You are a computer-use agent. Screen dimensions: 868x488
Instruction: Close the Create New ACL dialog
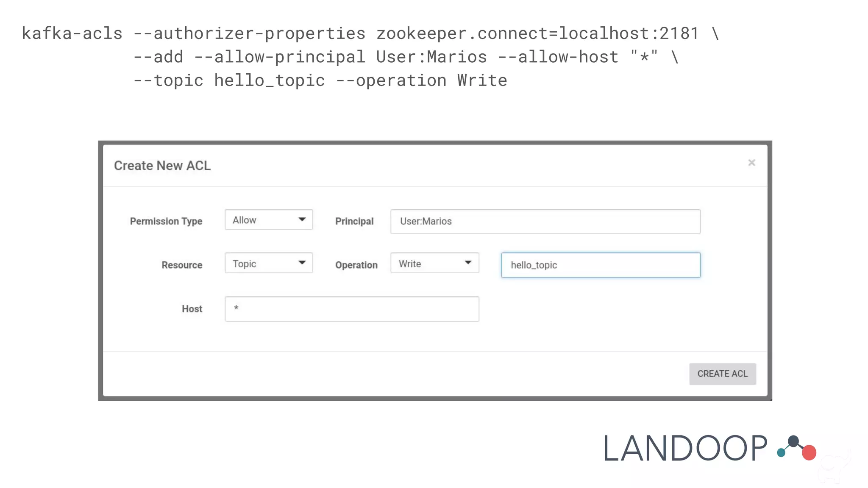tap(751, 163)
